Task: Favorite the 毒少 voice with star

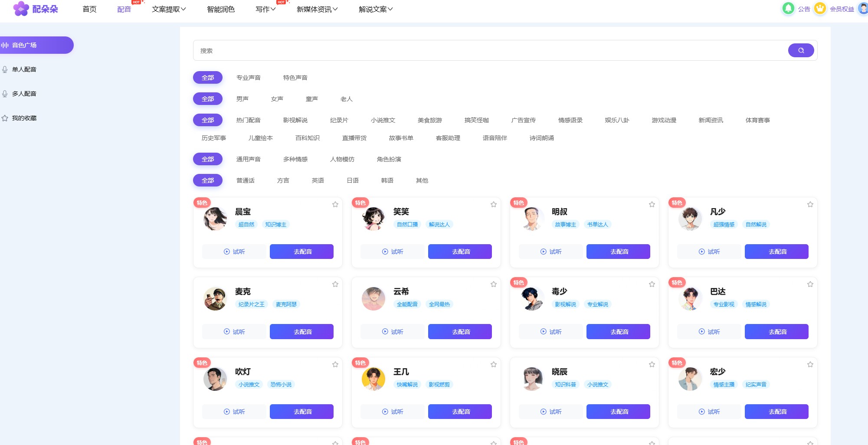Action: pos(652,284)
